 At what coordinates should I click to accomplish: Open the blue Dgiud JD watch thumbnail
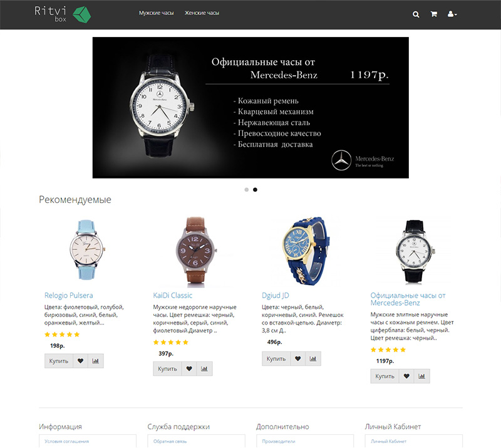(x=305, y=251)
